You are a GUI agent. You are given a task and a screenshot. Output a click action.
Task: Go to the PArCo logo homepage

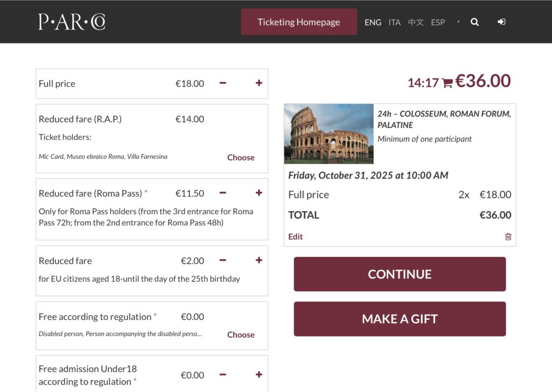click(72, 22)
